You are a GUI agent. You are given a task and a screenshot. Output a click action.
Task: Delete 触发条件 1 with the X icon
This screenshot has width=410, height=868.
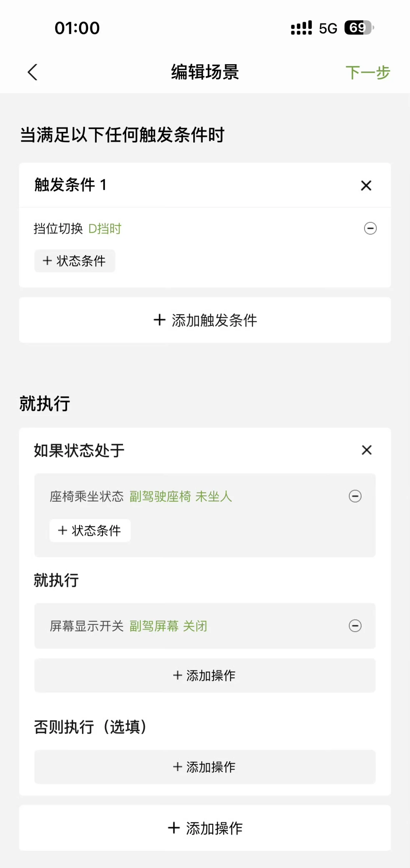pos(366,185)
